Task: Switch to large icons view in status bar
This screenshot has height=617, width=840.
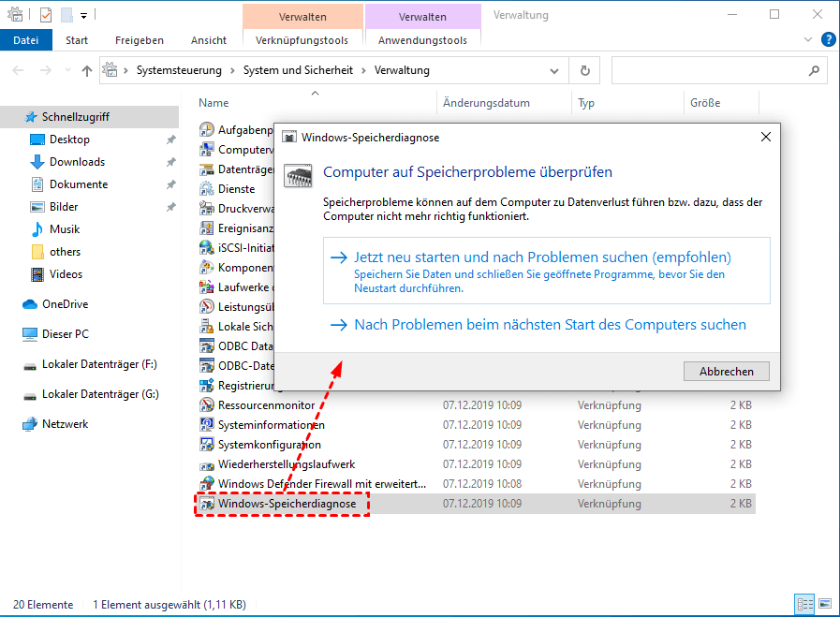Action: pos(826,604)
